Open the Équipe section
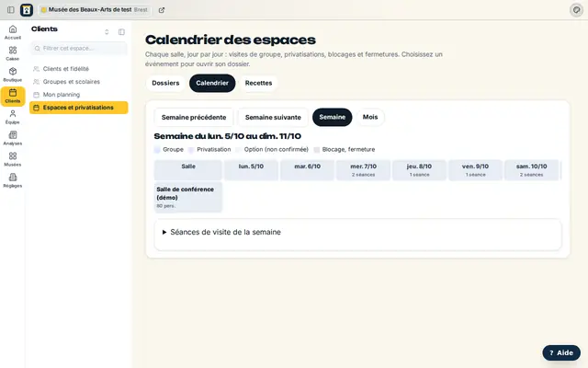 point(13,117)
